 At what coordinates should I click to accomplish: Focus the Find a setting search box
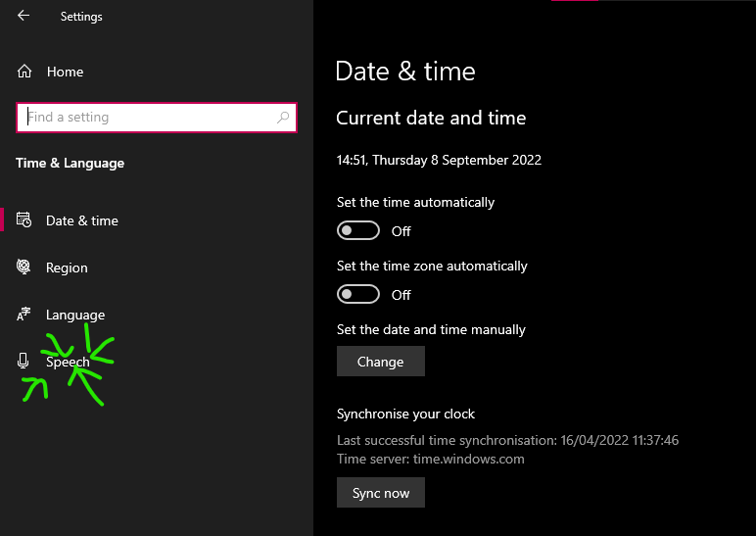[147, 118]
